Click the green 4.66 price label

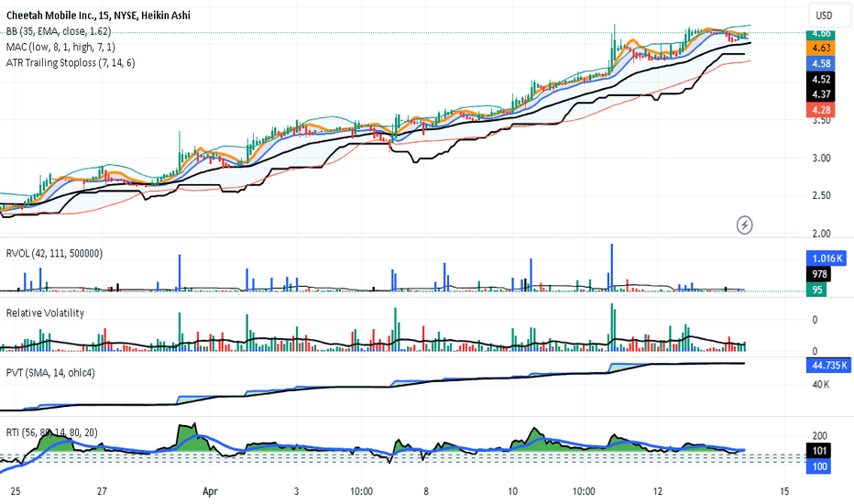pos(821,34)
